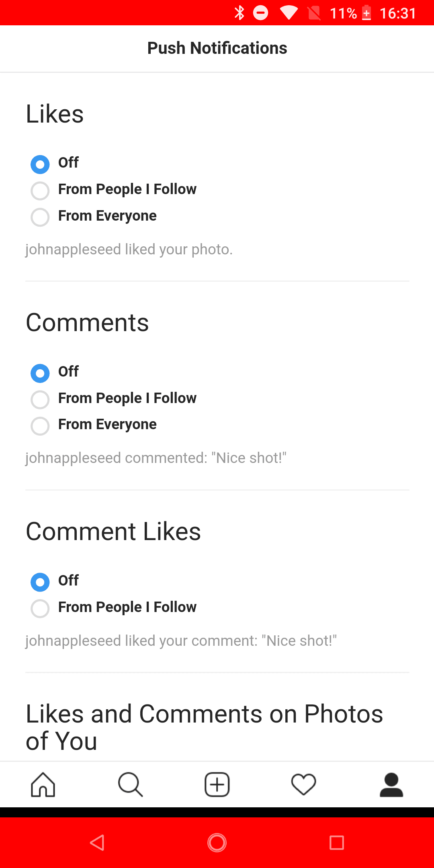Tap the Likes and Comments on Photos heading
Viewport: 434px width, 868px height.
coord(204,727)
